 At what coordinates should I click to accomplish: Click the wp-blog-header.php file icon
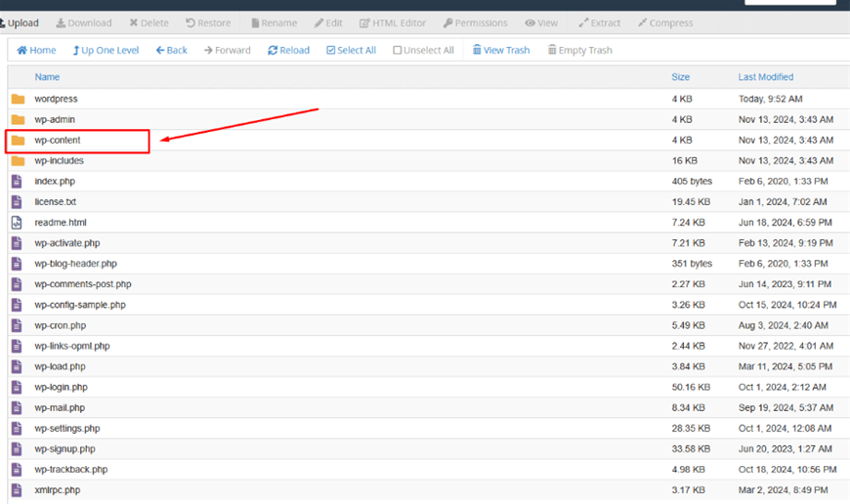tap(17, 264)
